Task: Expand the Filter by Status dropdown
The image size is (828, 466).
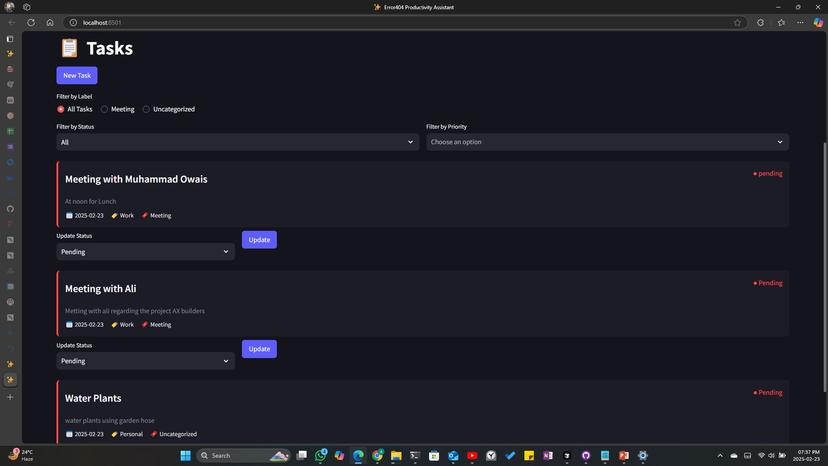Action: pos(237,142)
